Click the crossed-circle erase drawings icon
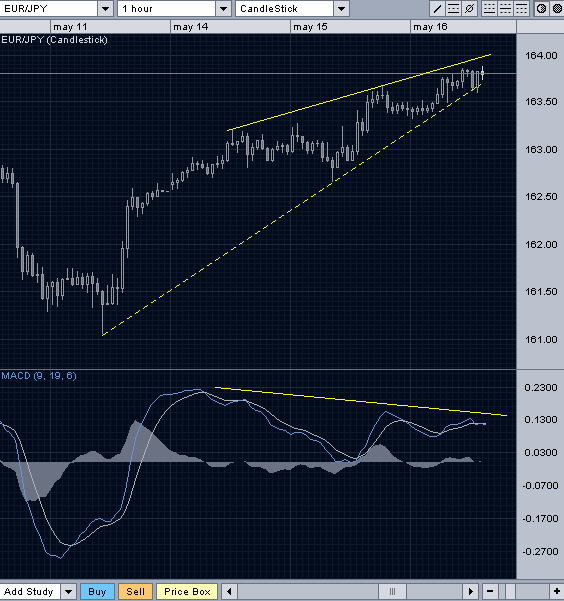This screenshot has width=564, height=601. tap(470, 8)
